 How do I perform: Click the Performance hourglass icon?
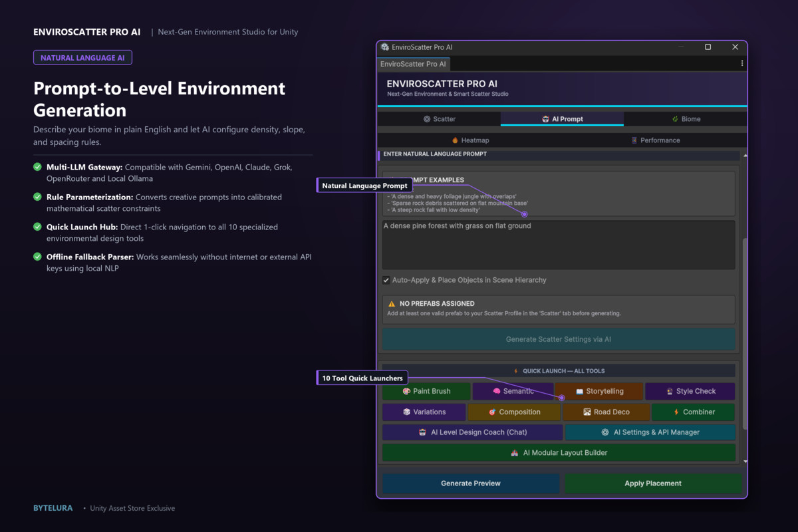[634, 140]
